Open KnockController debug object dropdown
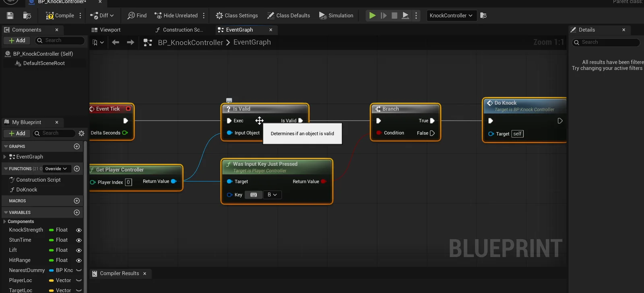Image resolution: width=644 pixels, height=293 pixels. (451, 16)
